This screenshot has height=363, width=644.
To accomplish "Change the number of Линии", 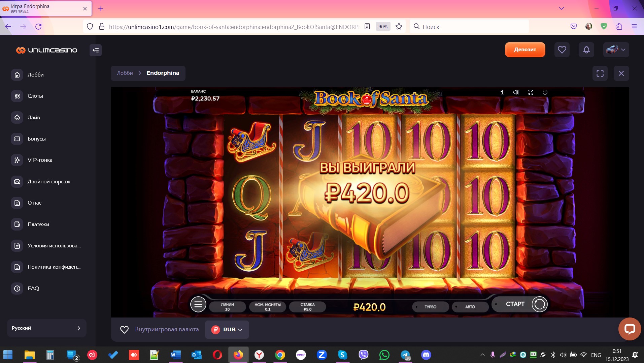I will 227,307.
